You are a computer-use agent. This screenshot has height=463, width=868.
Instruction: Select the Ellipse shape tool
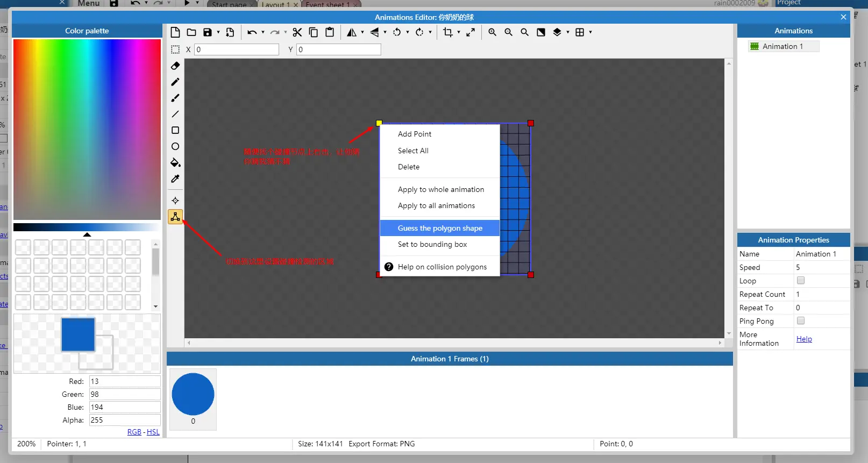[175, 146]
